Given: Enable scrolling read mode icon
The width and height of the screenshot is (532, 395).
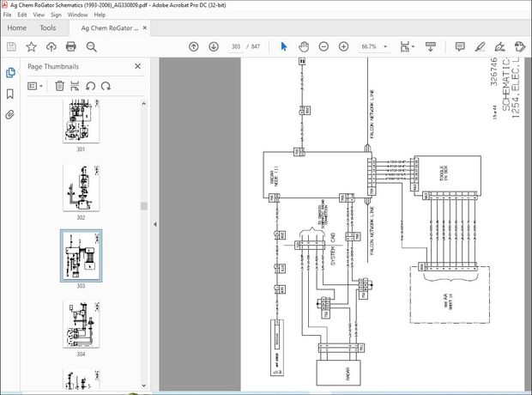Looking at the screenshot, I should [431, 46].
